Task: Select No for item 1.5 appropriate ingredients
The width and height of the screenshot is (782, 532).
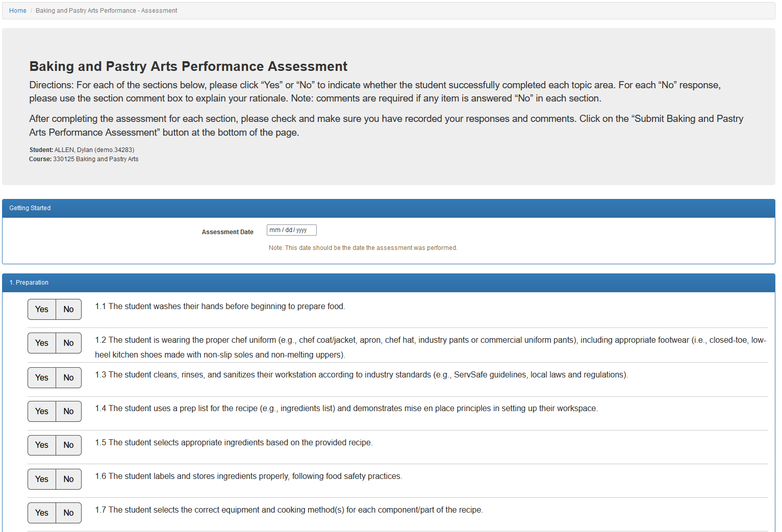Action: click(68, 445)
